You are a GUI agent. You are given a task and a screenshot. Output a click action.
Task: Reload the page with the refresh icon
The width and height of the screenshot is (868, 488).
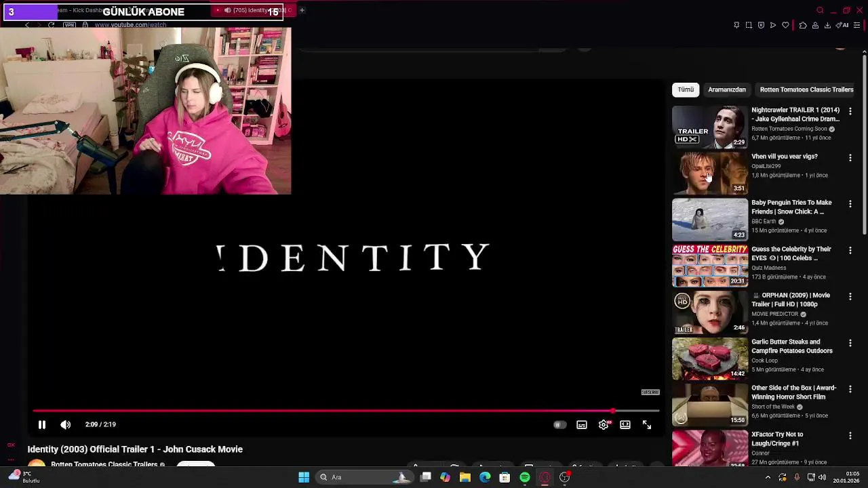click(x=51, y=25)
